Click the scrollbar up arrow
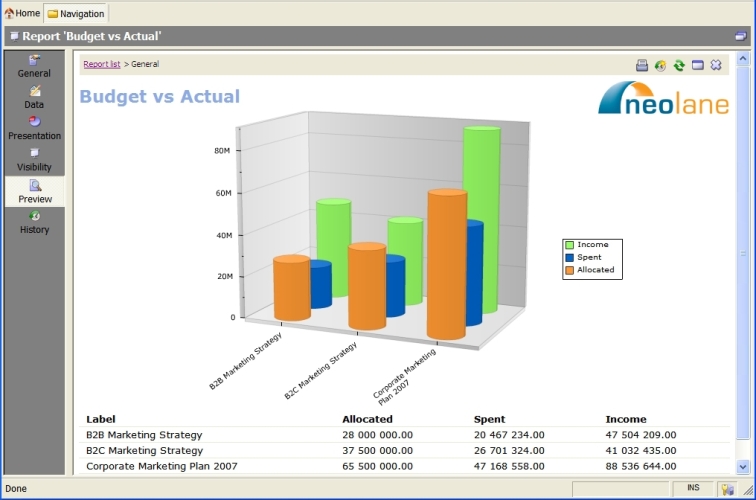756x500 pixels. tap(742, 60)
